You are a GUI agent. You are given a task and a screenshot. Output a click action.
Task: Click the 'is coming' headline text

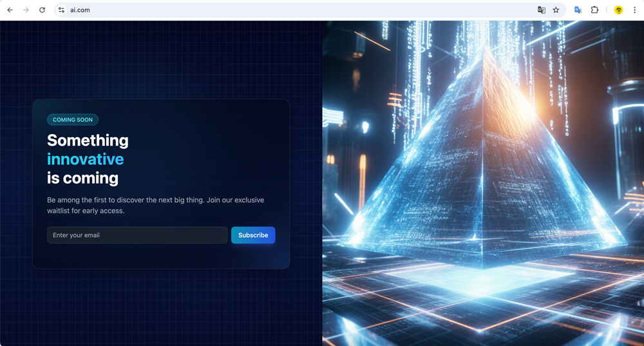click(82, 178)
